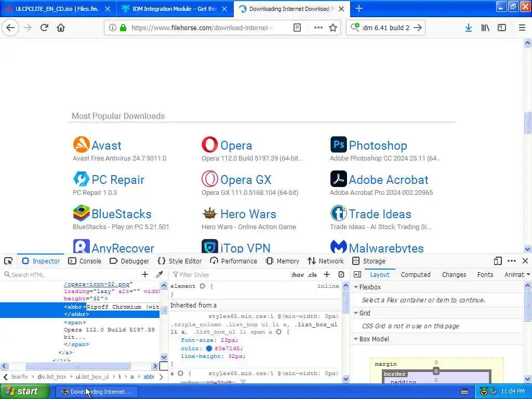The height and width of the screenshot is (399, 532).
Task: Open the Library icon in toolbar
Action: tap(485, 28)
